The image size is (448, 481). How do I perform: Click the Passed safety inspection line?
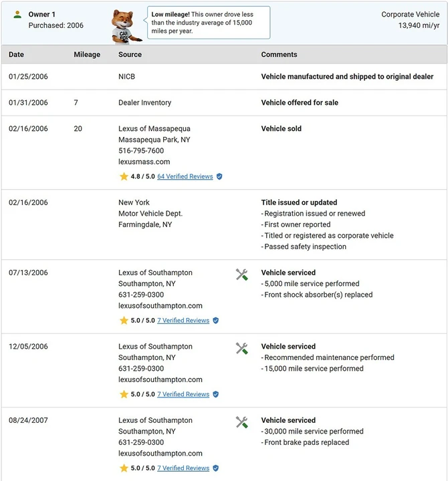304,247
